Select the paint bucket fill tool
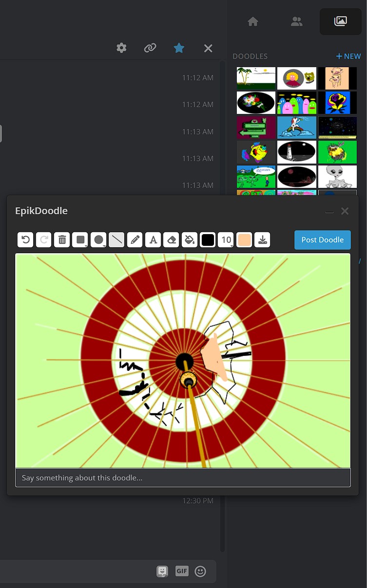The height and width of the screenshot is (588, 367). [190, 239]
